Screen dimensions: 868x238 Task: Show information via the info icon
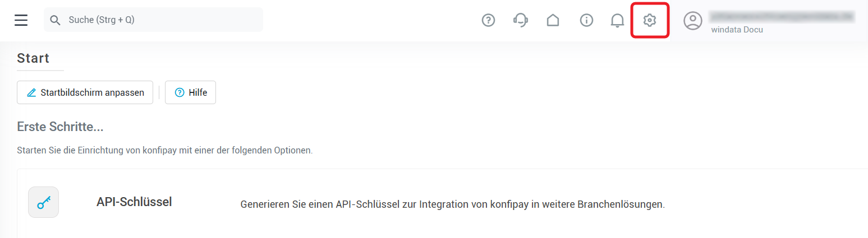pos(586,21)
